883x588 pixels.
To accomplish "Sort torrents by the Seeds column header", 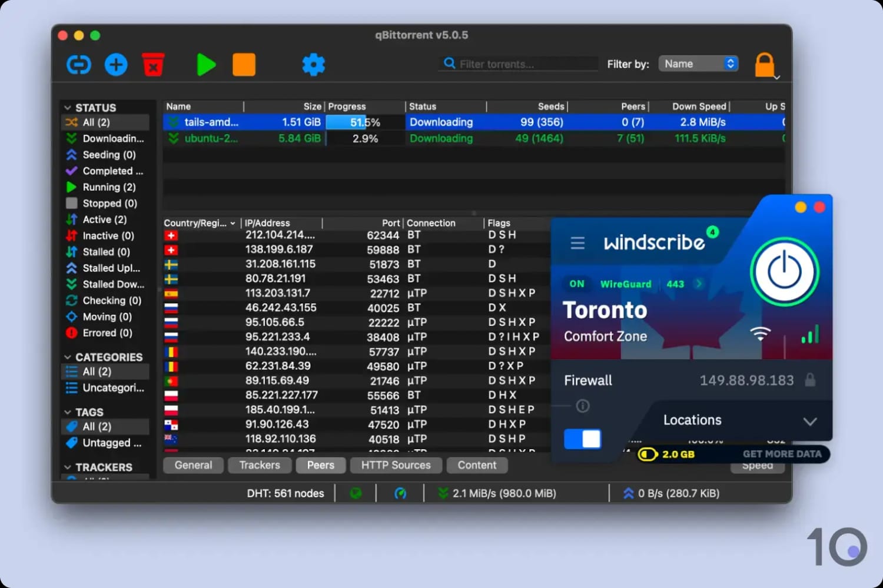I will (527, 107).
